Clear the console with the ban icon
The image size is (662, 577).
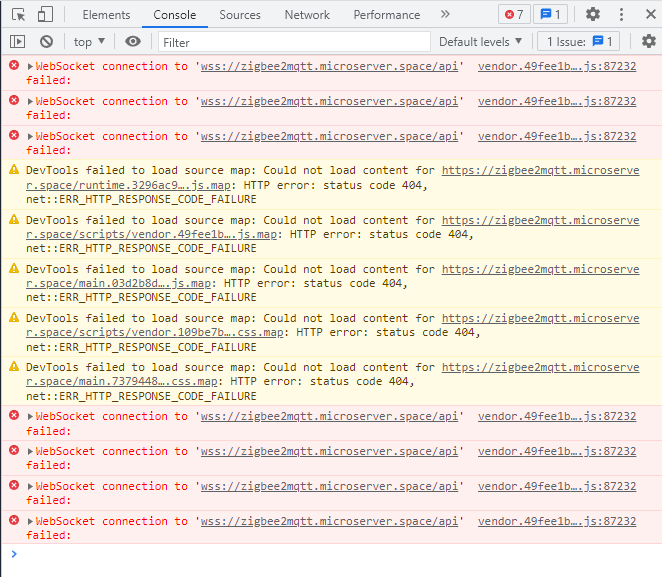46,41
